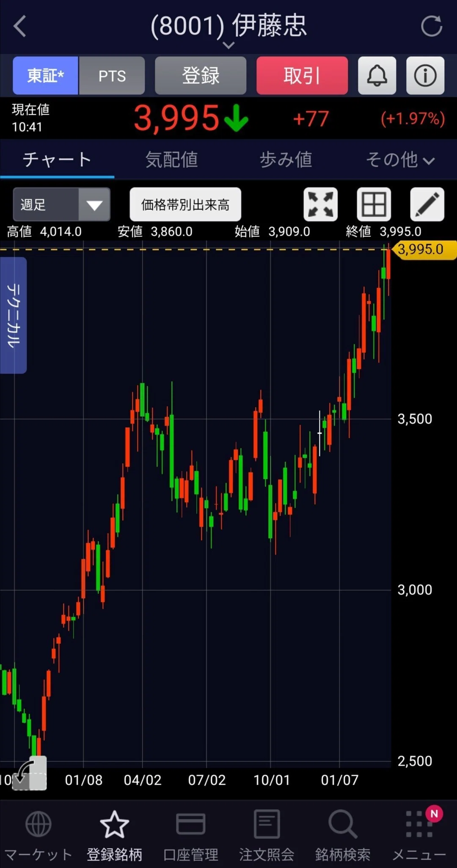Tap the current price 3,995
457x868 pixels.
(177, 118)
